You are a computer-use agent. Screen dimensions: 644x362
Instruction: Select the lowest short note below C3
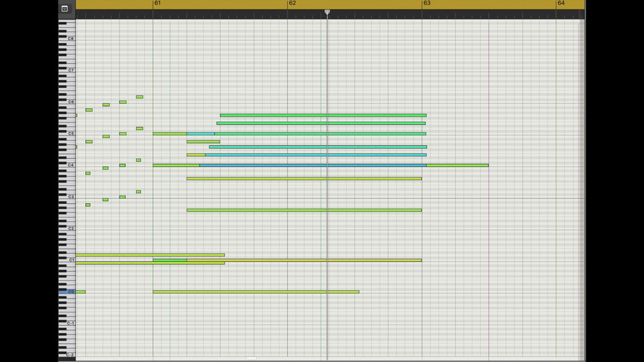point(88,205)
